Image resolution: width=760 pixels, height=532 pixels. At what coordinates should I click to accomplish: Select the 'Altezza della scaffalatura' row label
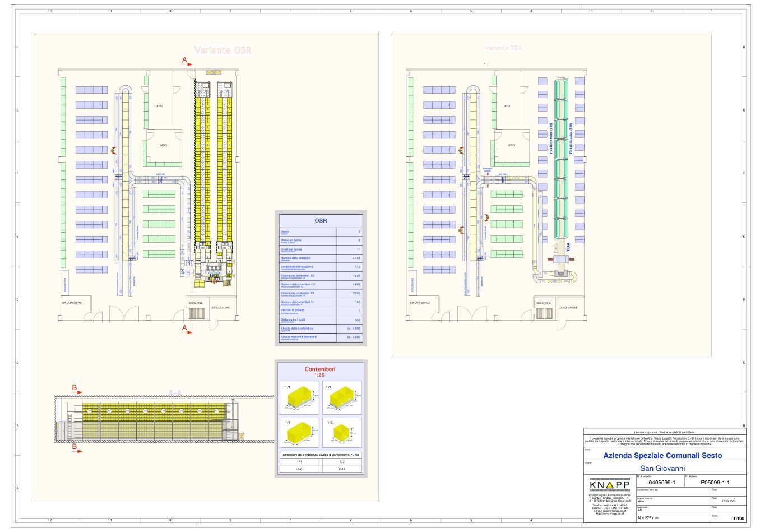pyautogui.click(x=297, y=328)
